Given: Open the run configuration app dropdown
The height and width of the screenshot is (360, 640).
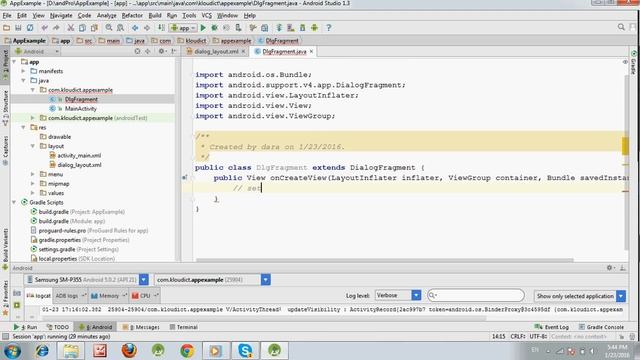Looking at the screenshot, I should [183, 28].
